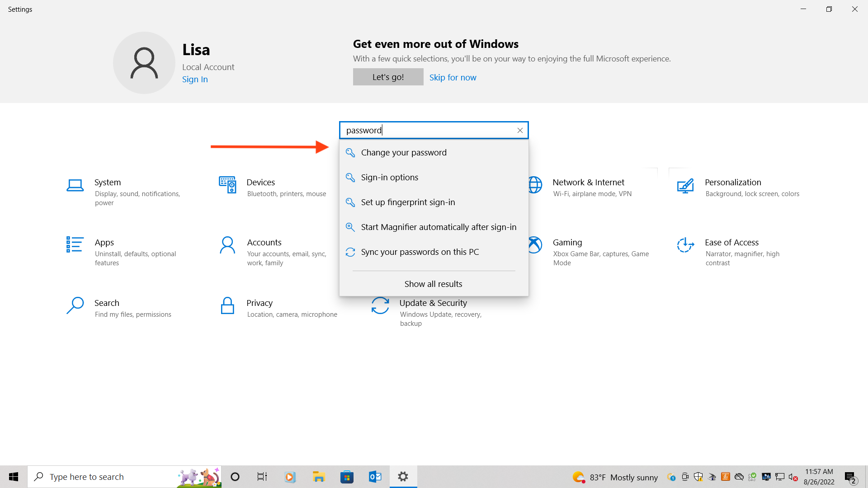Click the network computer tray icon
The image size is (868, 488).
780,477
